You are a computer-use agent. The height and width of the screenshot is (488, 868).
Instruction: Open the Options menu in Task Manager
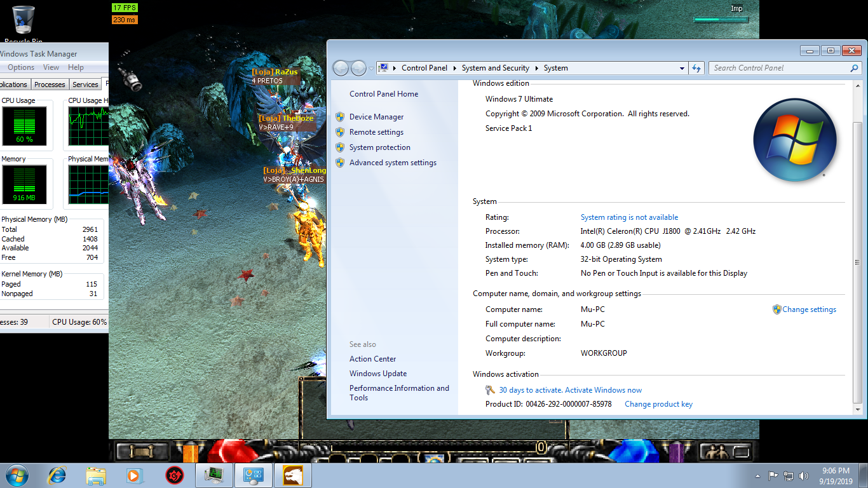(x=21, y=67)
